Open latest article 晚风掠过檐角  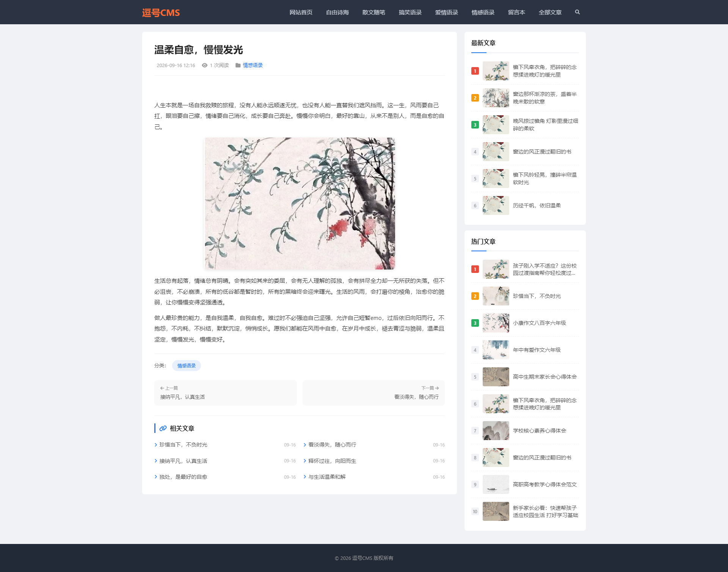[x=545, y=125]
